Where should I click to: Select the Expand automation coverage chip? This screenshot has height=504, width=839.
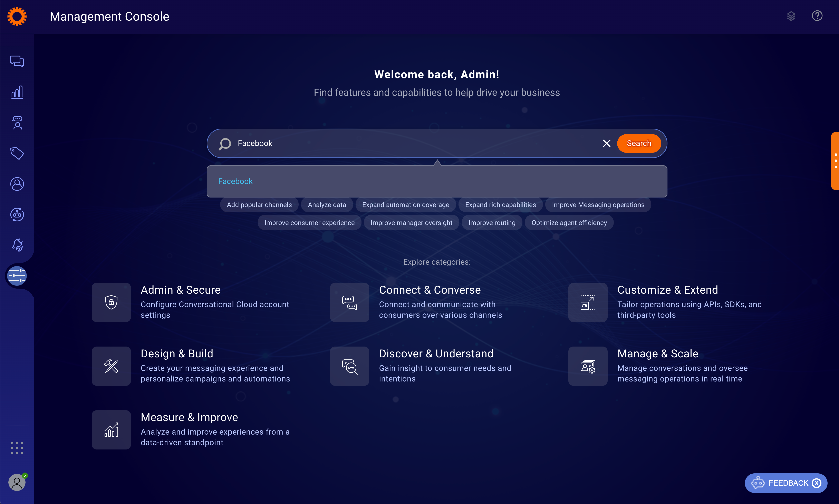(x=406, y=205)
